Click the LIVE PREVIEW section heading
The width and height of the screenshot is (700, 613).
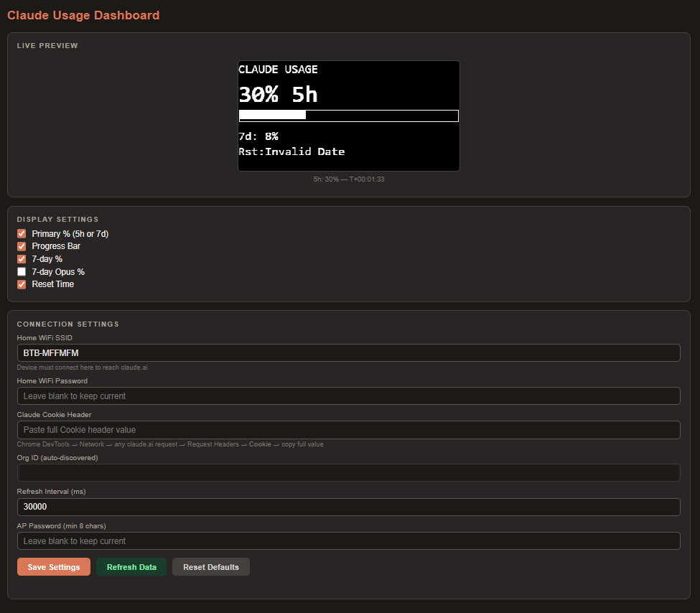pyautogui.click(x=47, y=45)
